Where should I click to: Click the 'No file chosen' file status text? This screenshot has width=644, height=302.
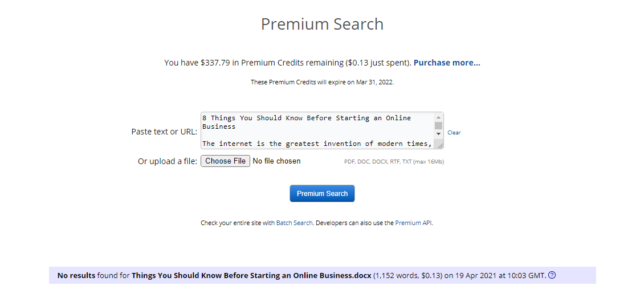tap(276, 161)
